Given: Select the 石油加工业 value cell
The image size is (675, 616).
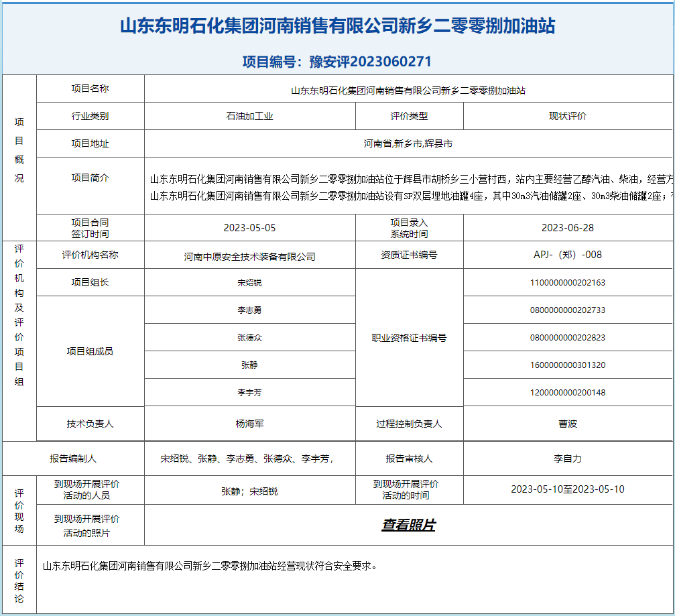Looking at the screenshot, I should tap(249, 116).
